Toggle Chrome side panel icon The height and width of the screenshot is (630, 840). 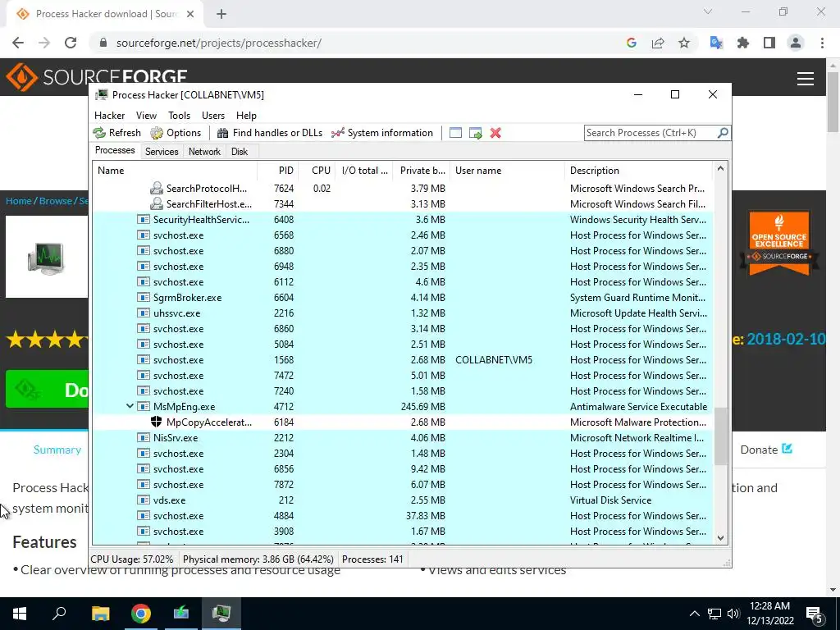pyautogui.click(x=769, y=43)
